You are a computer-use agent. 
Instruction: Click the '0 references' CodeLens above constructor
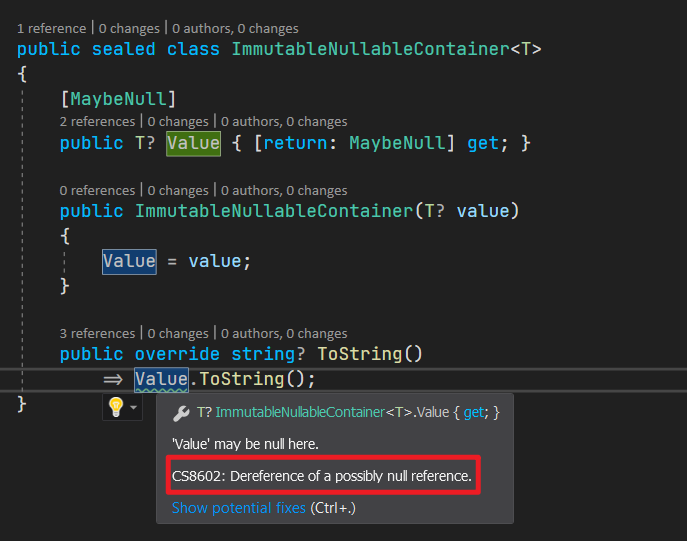(97, 191)
